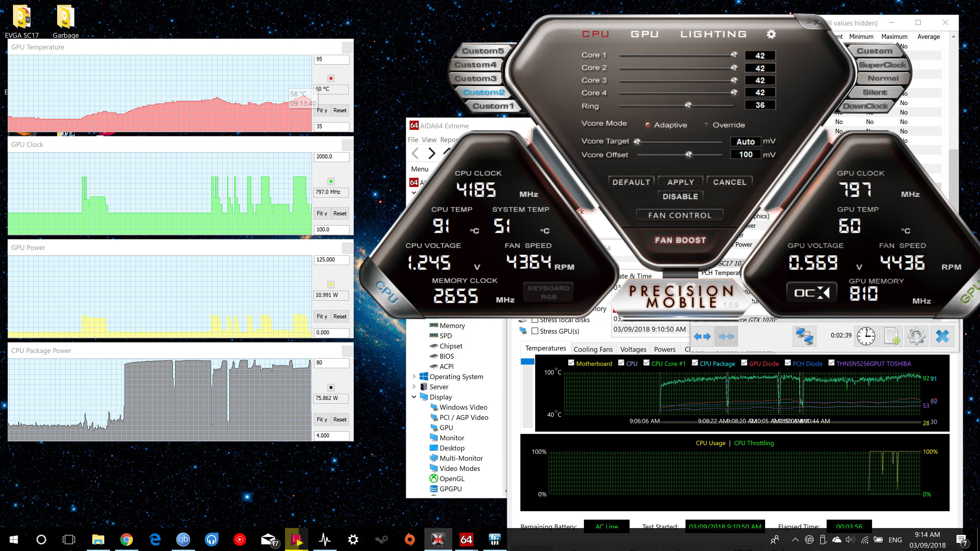Select Adaptive Vcore mode
The width and height of the screenshot is (980, 551).
647,125
